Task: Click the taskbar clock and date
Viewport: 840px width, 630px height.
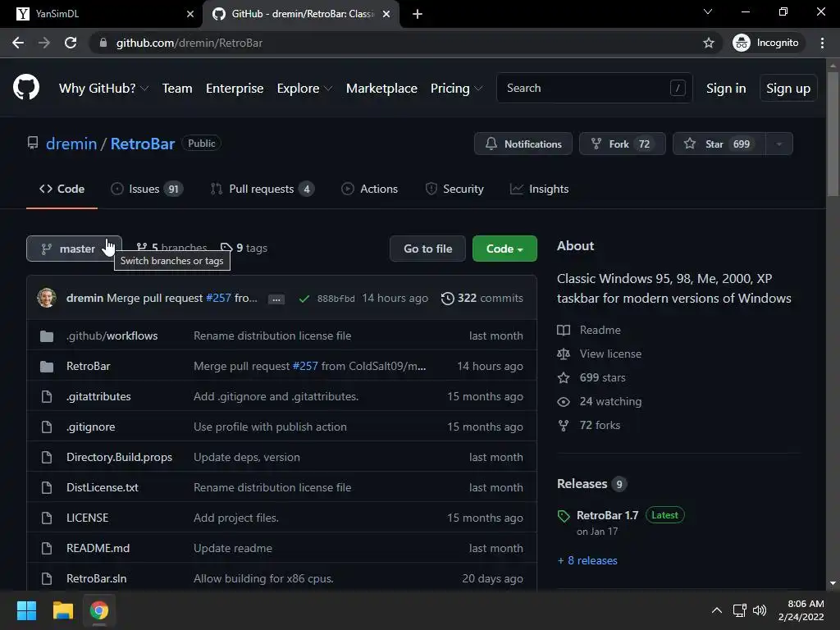Action: (x=801, y=610)
